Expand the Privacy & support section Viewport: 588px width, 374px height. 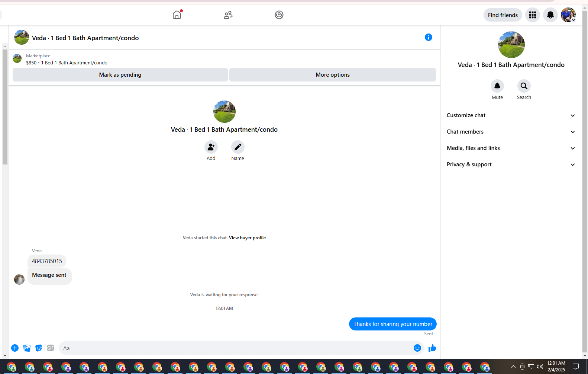pyautogui.click(x=511, y=164)
